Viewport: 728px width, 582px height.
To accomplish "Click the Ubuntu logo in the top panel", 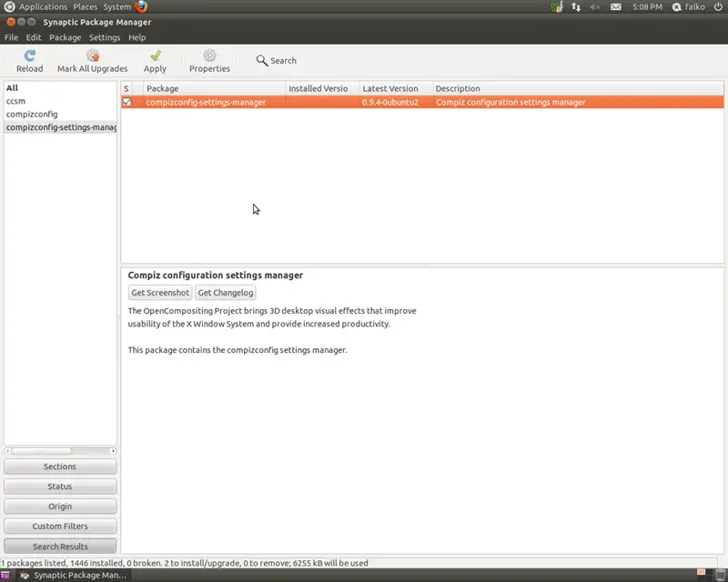I will click(x=9, y=6).
